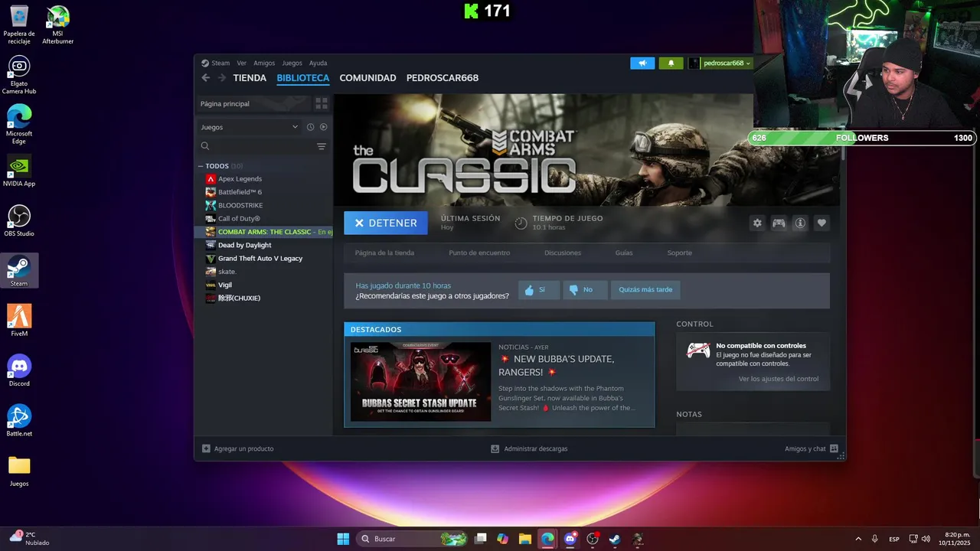The image size is (980, 551).
Task: Open Ver menu
Action: (242, 63)
